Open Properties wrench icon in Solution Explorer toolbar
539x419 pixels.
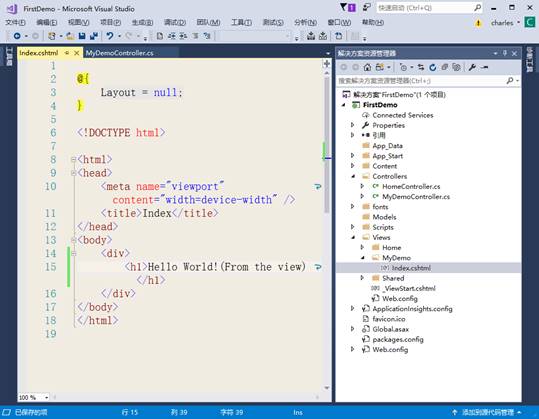tap(472, 67)
